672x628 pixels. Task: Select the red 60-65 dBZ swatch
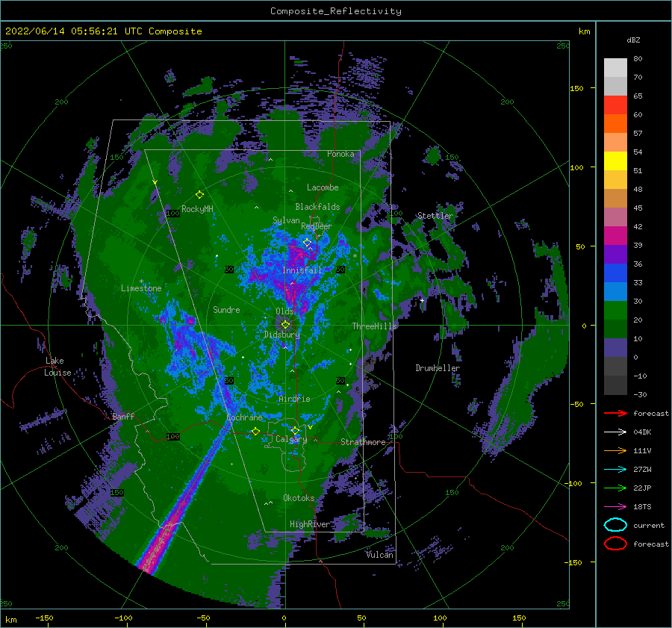coord(615,105)
